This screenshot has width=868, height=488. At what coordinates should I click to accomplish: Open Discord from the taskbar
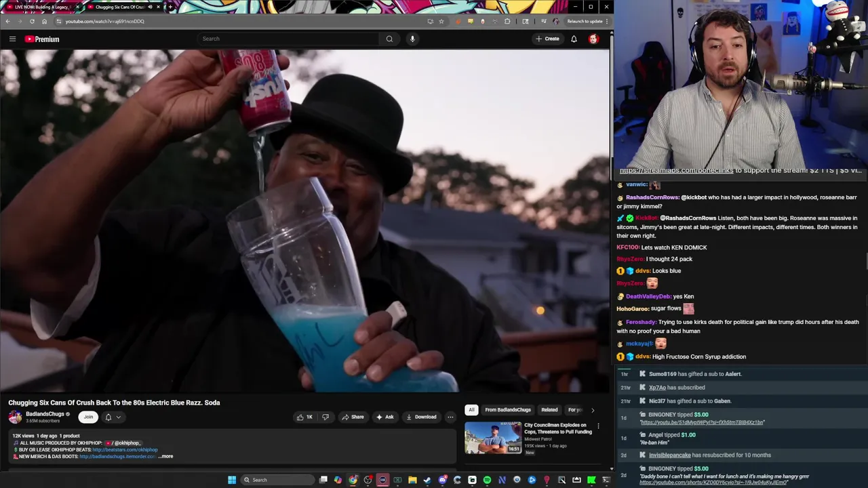(x=443, y=480)
